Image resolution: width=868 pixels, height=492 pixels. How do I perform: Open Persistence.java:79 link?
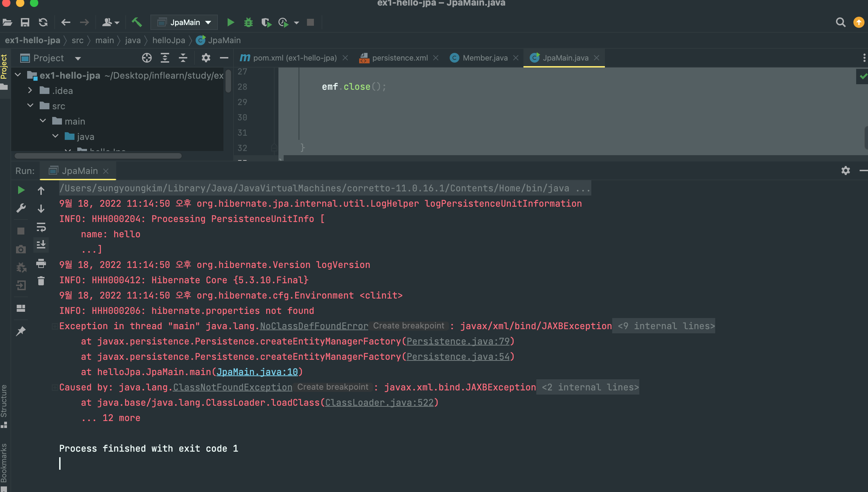[x=458, y=341]
